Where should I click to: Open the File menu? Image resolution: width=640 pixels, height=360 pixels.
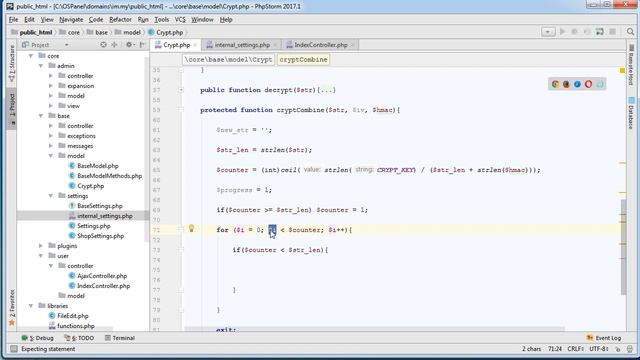coord(13,20)
